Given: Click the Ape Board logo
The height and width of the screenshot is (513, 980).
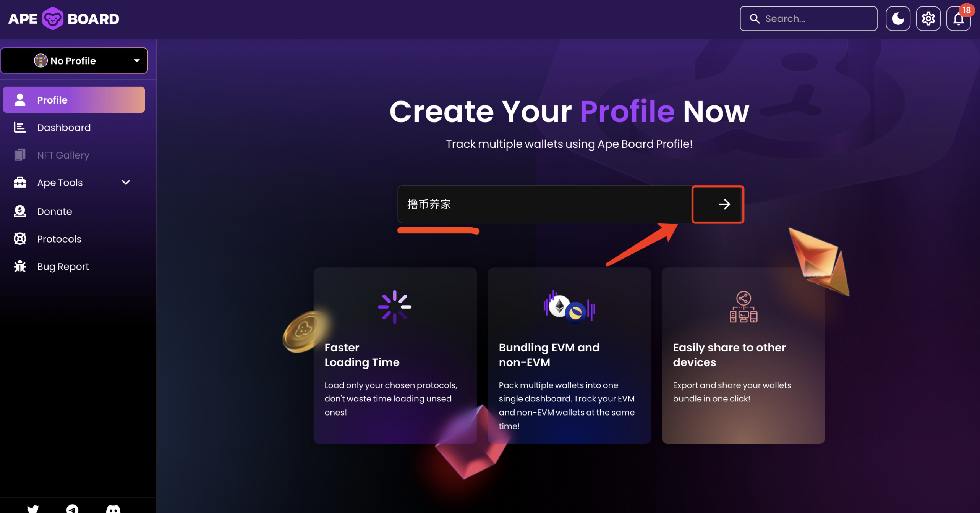Looking at the screenshot, I should (63, 18).
